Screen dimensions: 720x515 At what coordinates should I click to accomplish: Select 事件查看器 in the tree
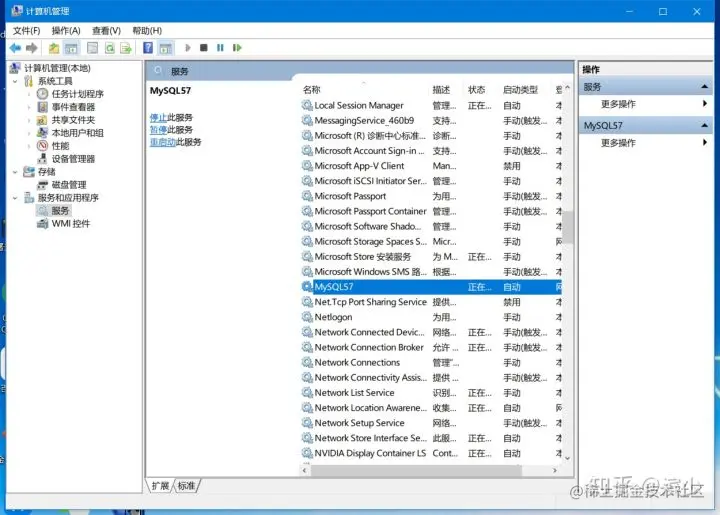click(x=73, y=107)
